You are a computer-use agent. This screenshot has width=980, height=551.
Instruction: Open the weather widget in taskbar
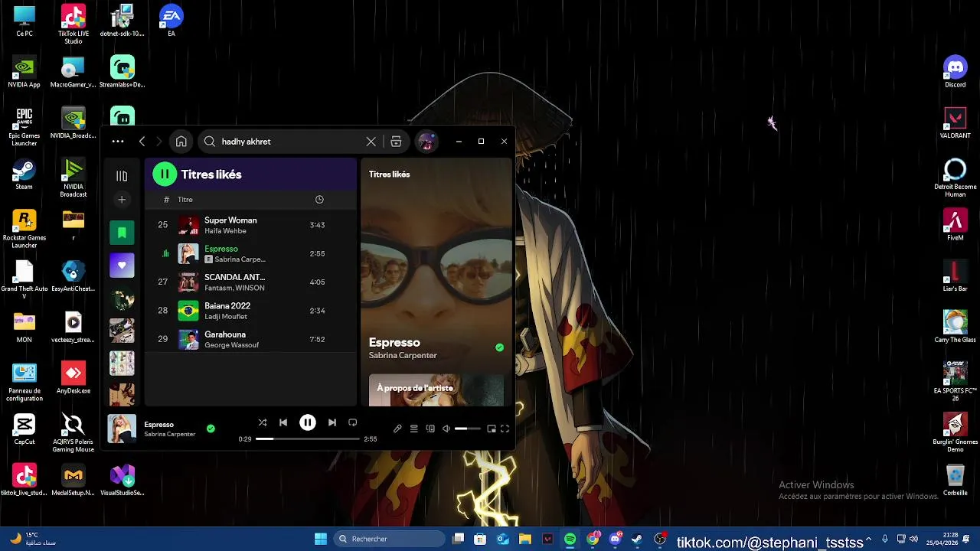tap(34, 539)
